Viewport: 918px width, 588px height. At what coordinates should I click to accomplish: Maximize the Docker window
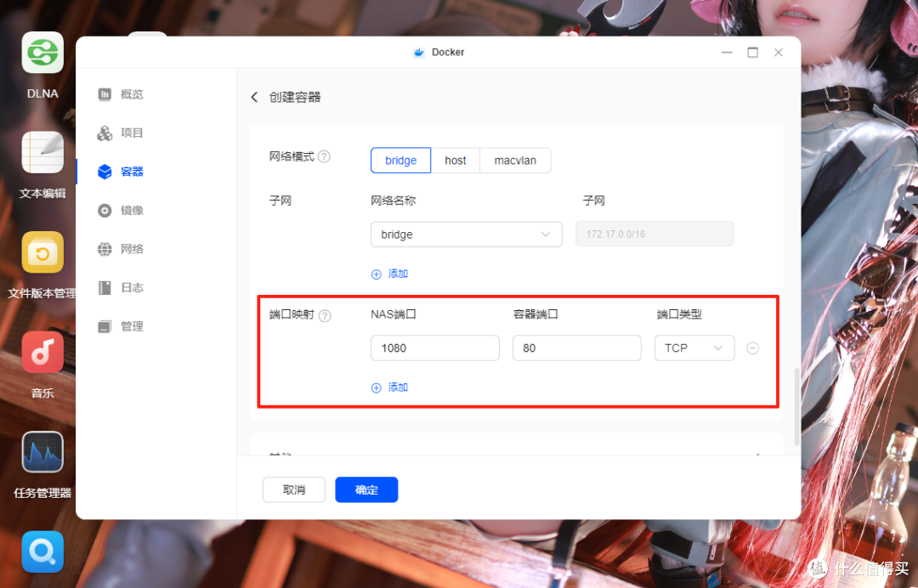click(753, 53)
